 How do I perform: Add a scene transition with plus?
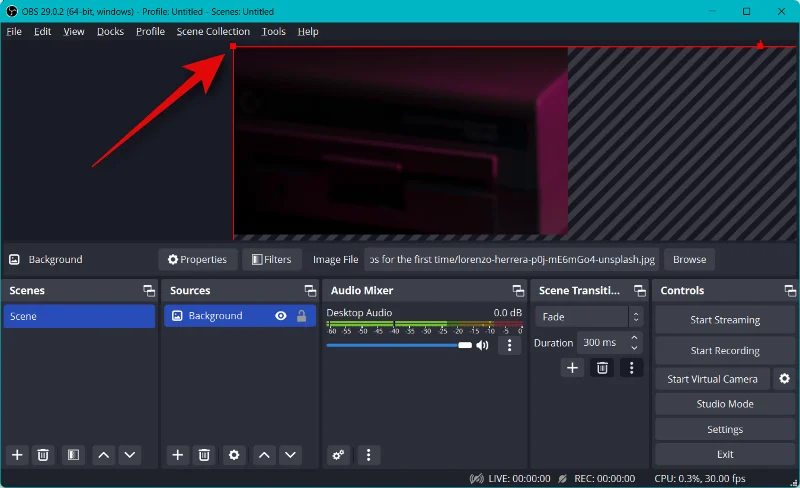[x=572, y=368]
